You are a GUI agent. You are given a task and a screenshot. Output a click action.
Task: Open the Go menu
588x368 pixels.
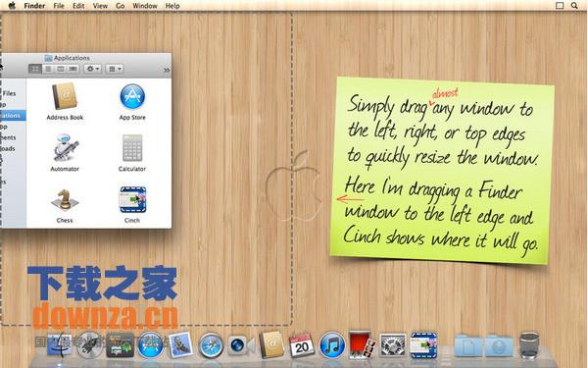click(120, 6)
